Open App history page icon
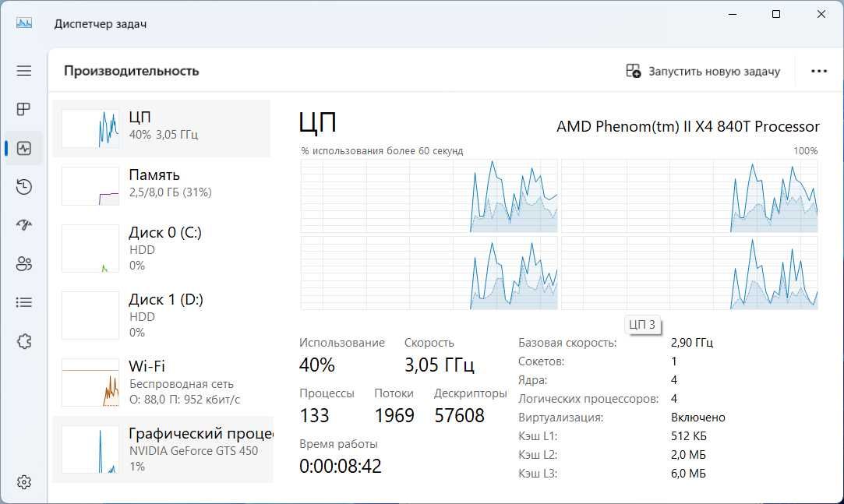This screenshot has width=844, height=504. coord(23,187)
